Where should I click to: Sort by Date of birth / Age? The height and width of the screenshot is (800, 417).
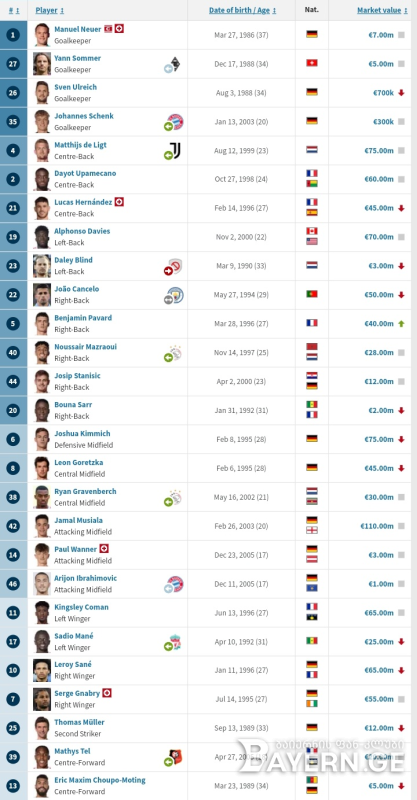pos(242,10)
